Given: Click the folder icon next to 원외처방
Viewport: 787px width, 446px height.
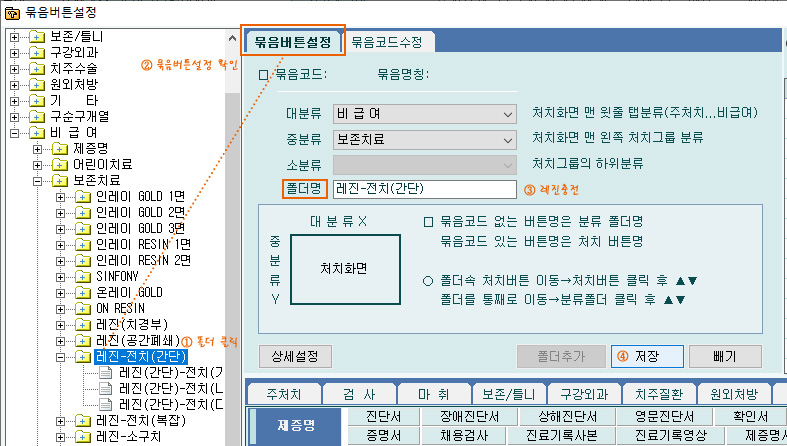Looking at the screenshot, I should pos(36,85).
